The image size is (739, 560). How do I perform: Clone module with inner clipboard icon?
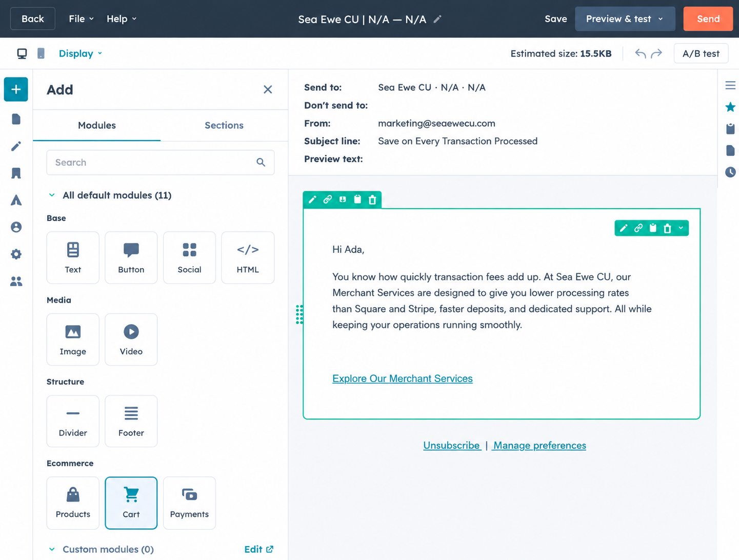[653, 228]
